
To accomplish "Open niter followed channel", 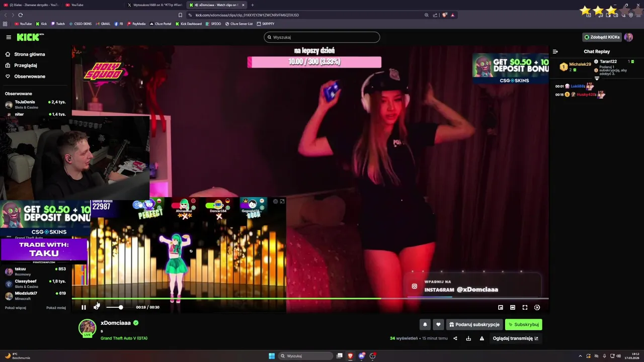I will pyautogui.click(x=35, y=114).
